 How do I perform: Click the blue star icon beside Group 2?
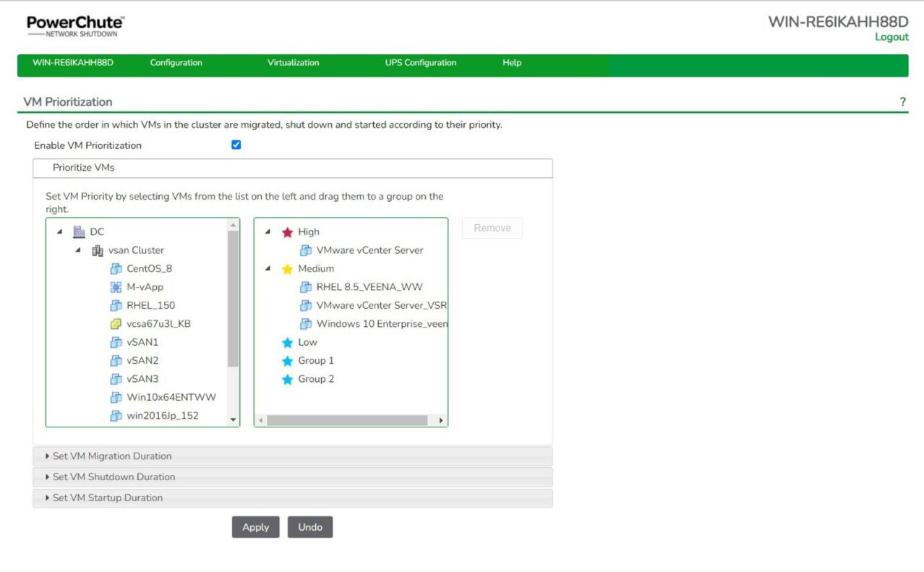coord(287,380)
